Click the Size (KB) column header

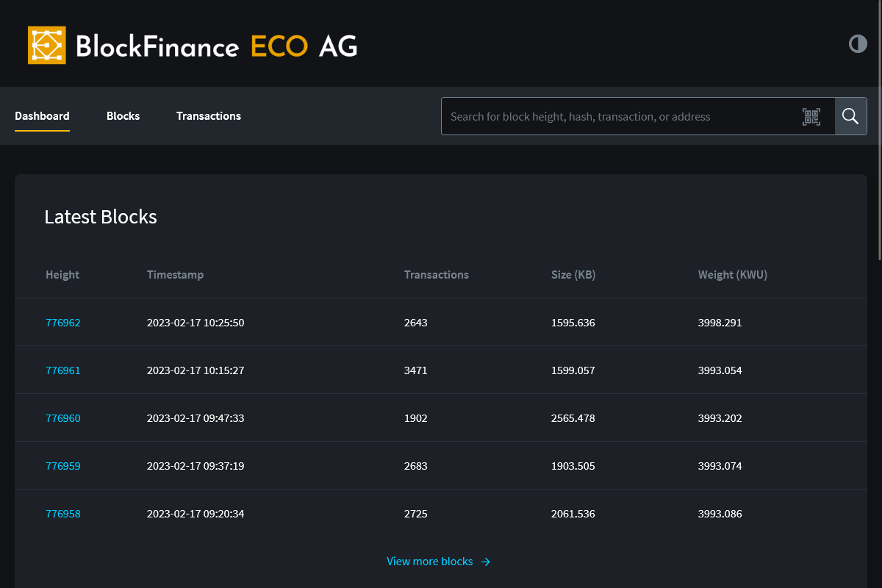coord(573,275)
